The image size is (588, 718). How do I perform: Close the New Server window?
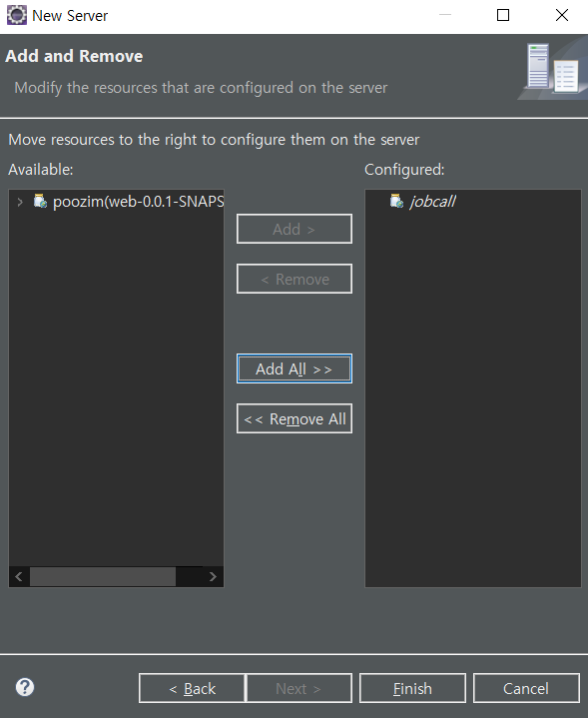pos(562,15)
